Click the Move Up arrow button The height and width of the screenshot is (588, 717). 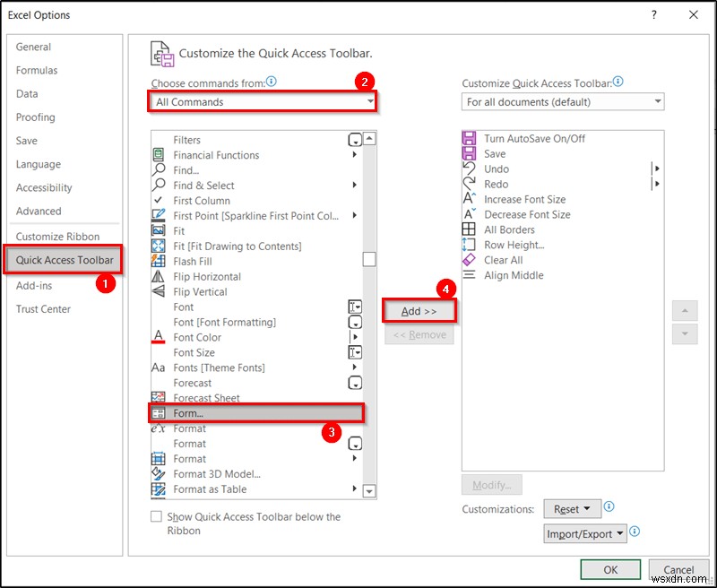685,310
